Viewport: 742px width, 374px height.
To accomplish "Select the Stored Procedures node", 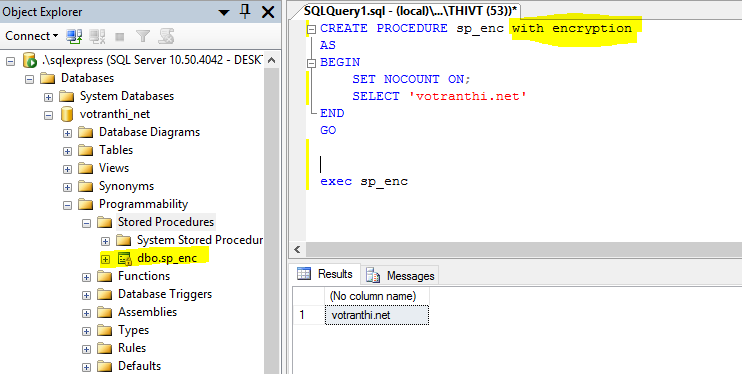I will (x=166, y=222).
